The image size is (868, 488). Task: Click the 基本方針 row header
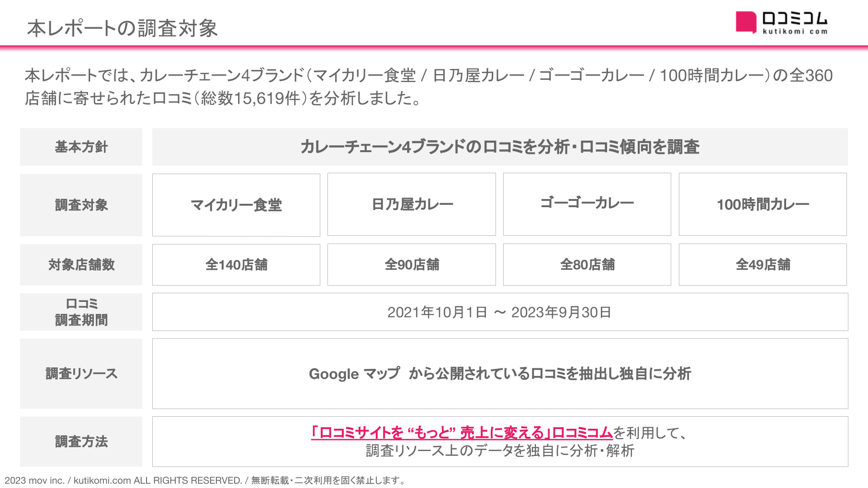tap(81, 147)
